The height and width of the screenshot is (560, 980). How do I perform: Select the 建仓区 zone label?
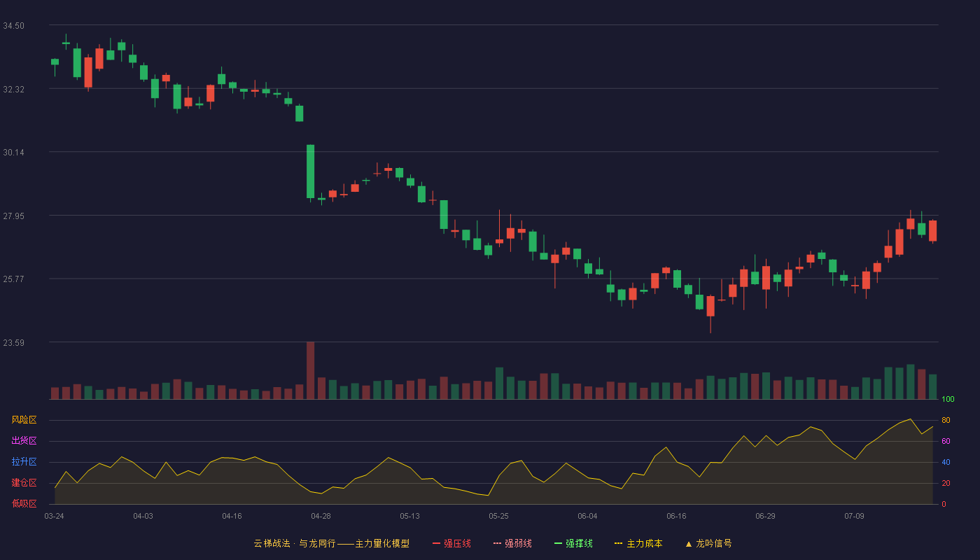(24, 483)
